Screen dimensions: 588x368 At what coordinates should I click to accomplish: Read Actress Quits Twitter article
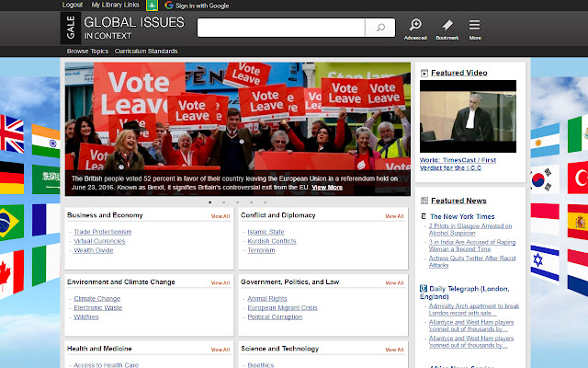tap(472, 261)
